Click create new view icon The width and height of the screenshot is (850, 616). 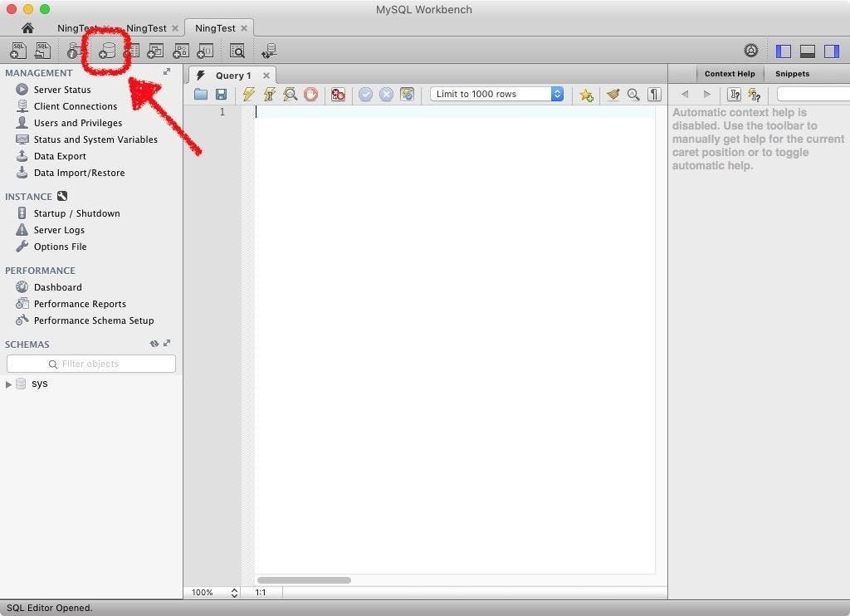coord(155,51)
